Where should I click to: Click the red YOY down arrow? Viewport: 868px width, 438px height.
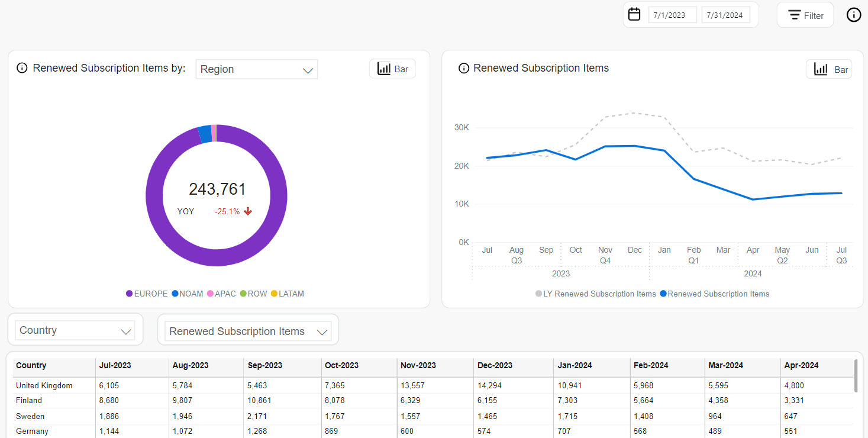[248, 211]
